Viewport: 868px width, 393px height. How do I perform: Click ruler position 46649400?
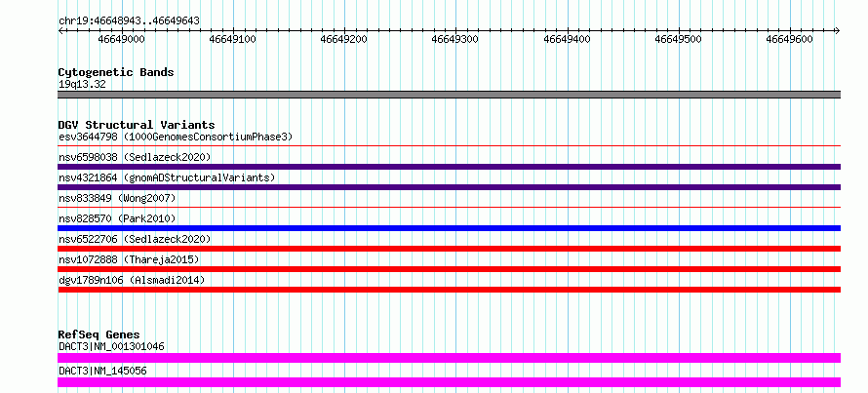tap(567, 39)
